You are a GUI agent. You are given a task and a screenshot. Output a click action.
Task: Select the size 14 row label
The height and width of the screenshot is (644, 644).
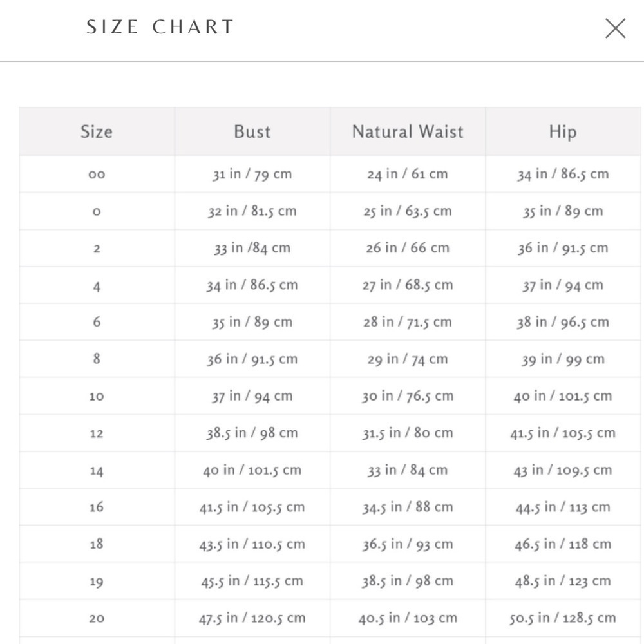point(97,470)
